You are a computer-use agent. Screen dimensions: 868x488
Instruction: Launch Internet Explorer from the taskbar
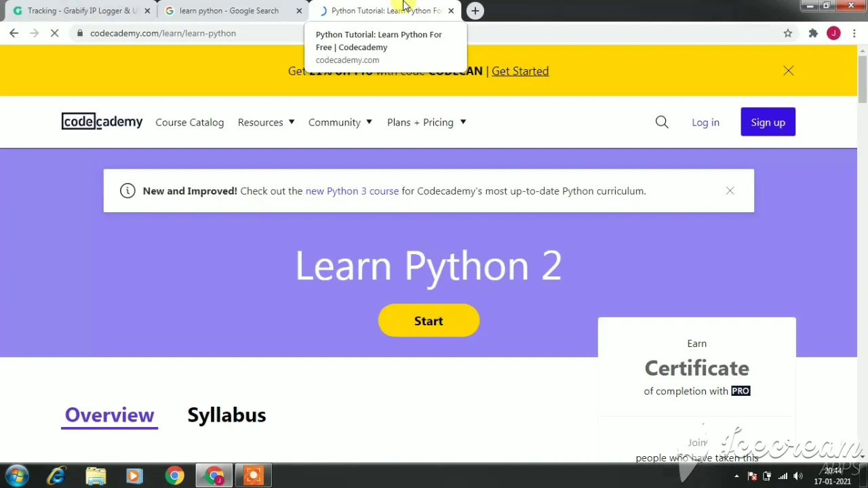(x=56, y=476)
